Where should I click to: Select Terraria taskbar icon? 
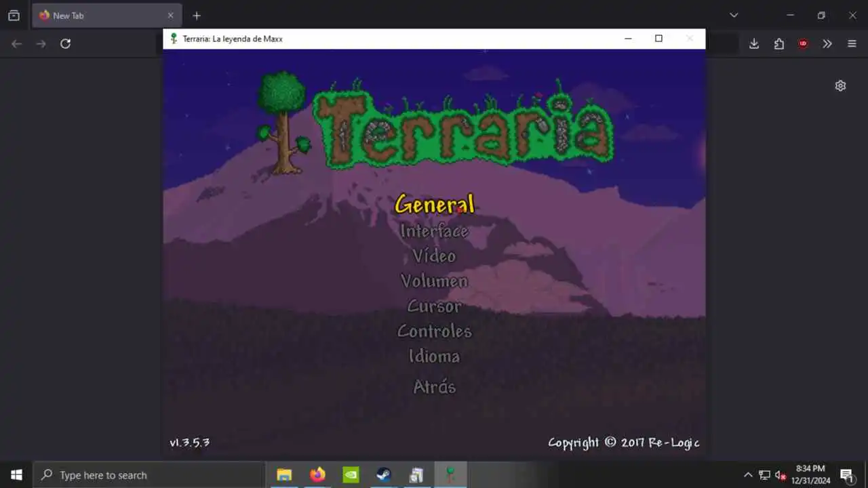[450, 475]
